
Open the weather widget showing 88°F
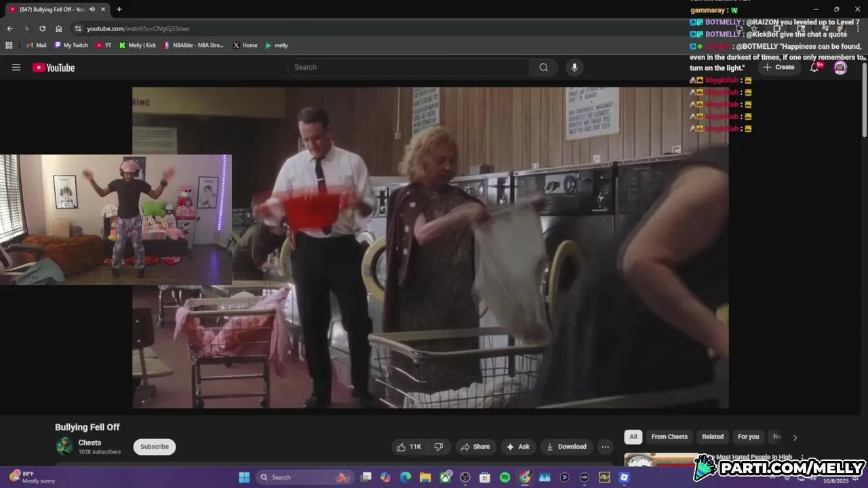[x=33, y=477]
